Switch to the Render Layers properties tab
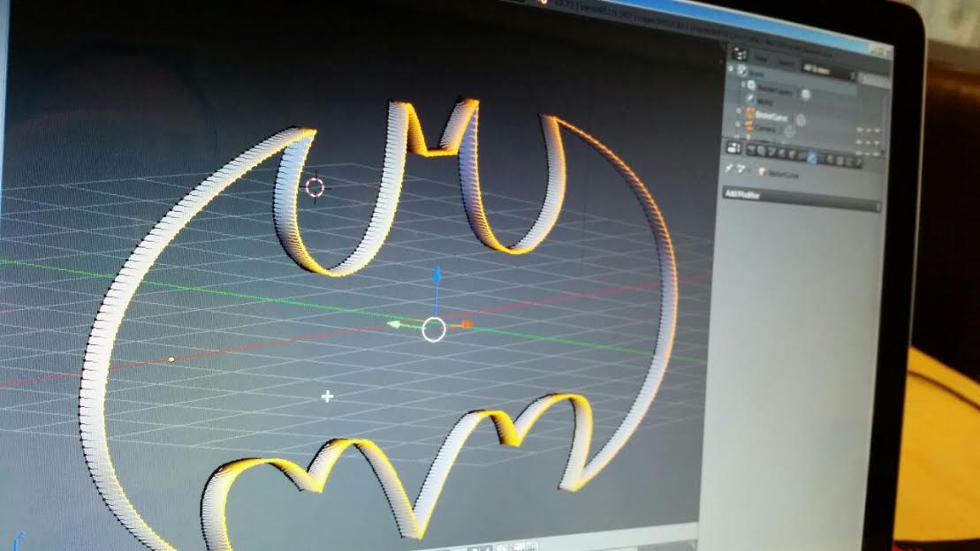The image size is (980, 551). click(x=761, y=151)
